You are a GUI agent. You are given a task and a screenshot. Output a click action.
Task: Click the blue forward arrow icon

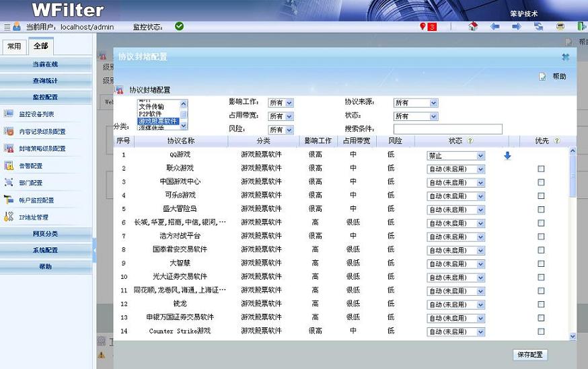click(517, 27)
